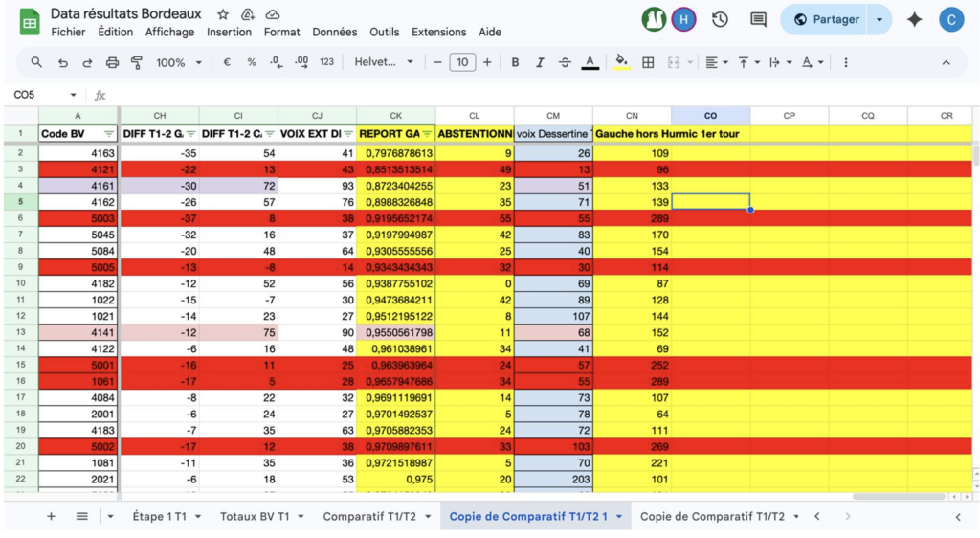Screen dimensions: 980x538
Task: Star the document Data résultats Bordeaux
Action: (x=223, y=14)
